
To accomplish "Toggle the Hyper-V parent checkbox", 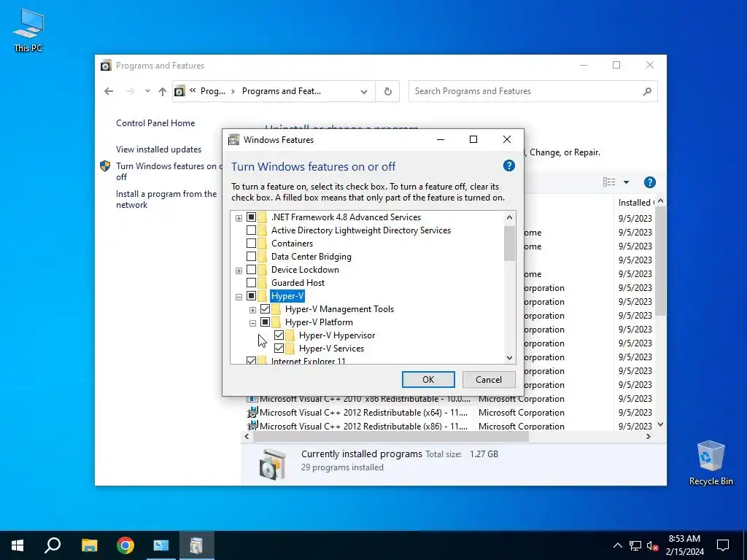I will pos(251,296).
